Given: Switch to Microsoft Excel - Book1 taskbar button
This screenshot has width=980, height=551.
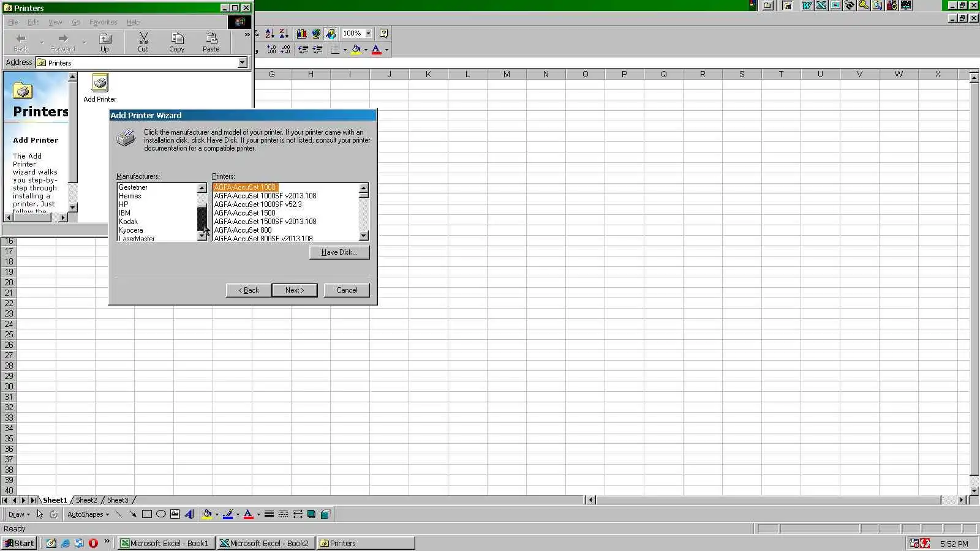Looking at the screenshot, I should (x=166, y=543).
